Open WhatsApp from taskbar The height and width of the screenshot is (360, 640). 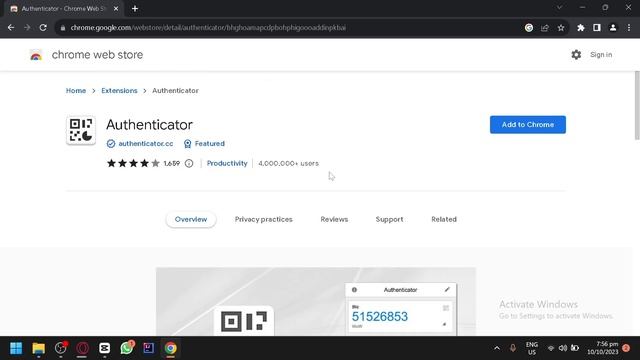coord(127,348)
